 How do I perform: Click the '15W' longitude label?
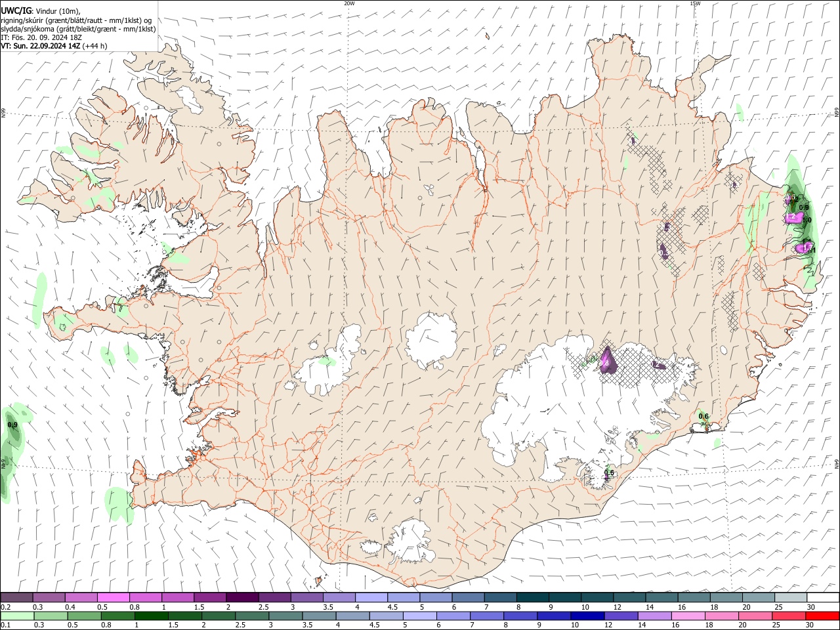[x=695, y=3]
